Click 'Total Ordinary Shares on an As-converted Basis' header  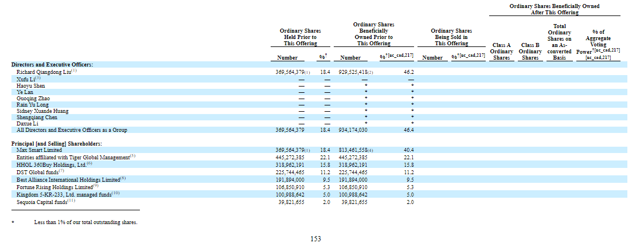point(559,42)
